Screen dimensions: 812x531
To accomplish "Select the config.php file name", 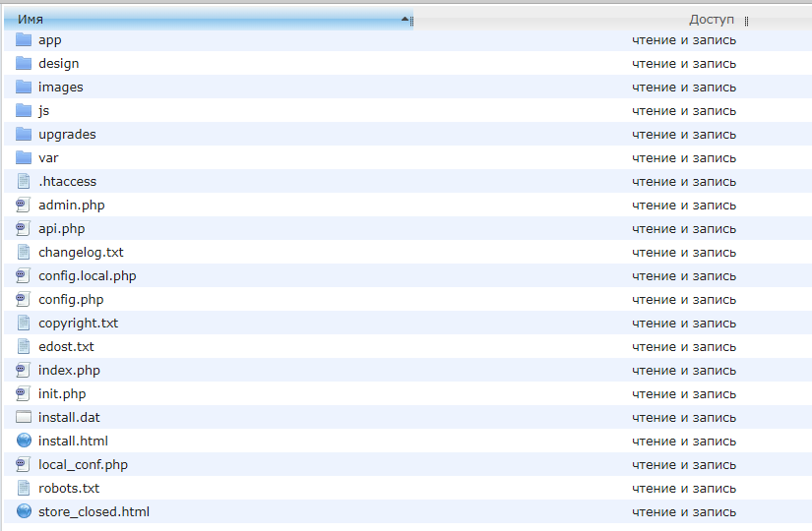I will pos(71,300).
